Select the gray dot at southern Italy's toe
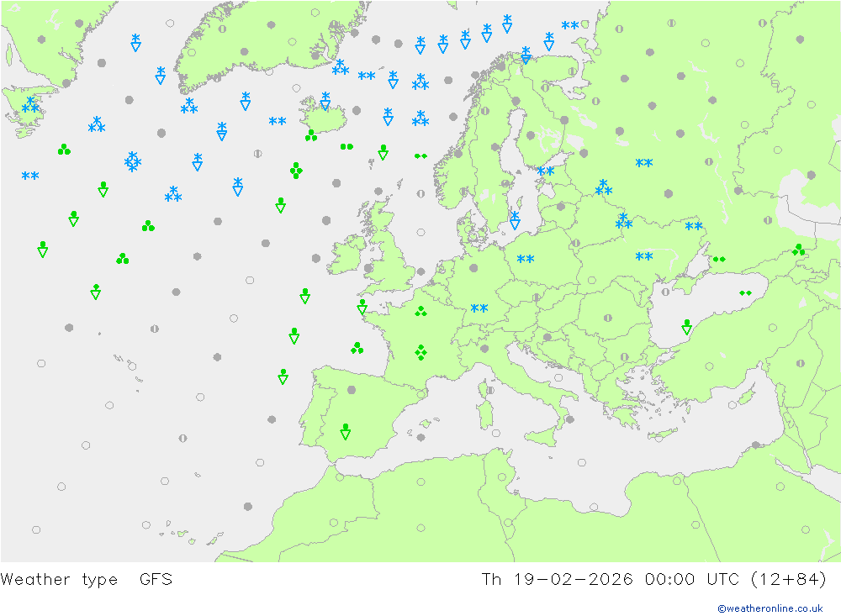The height and width of the screenshot is (616, 841). [570, 419]
